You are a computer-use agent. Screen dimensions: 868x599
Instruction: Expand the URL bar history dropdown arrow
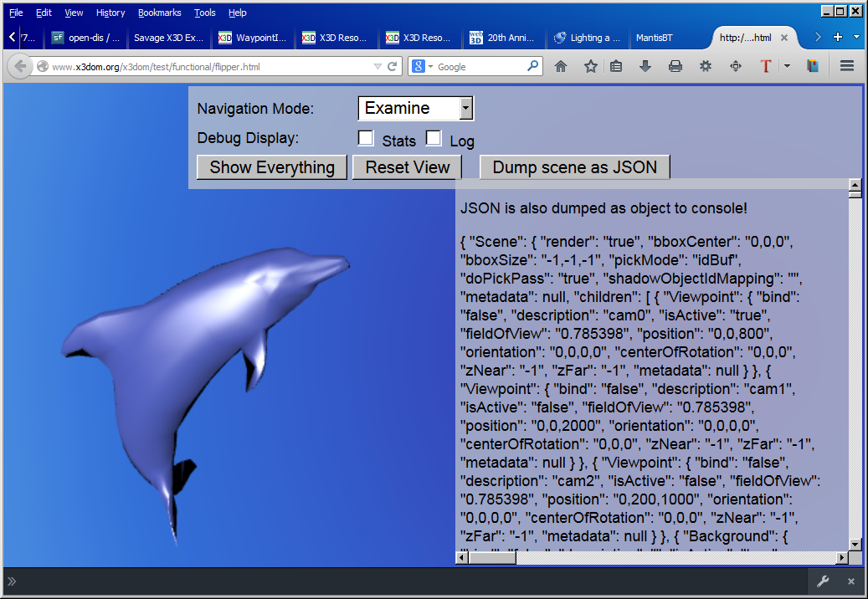tap(378, 66)
